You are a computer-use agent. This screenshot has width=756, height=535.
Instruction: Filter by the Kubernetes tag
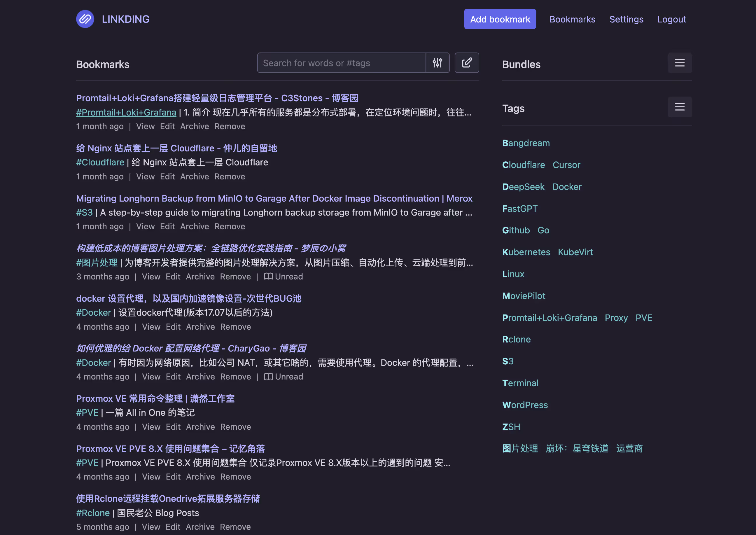526,252
